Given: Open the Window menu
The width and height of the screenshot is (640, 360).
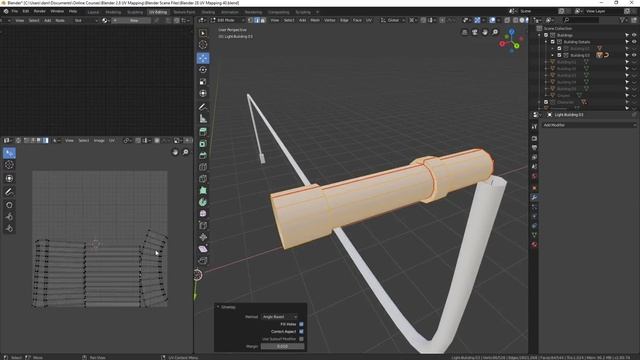Looking at the screenshot, I should pos(57,11).
